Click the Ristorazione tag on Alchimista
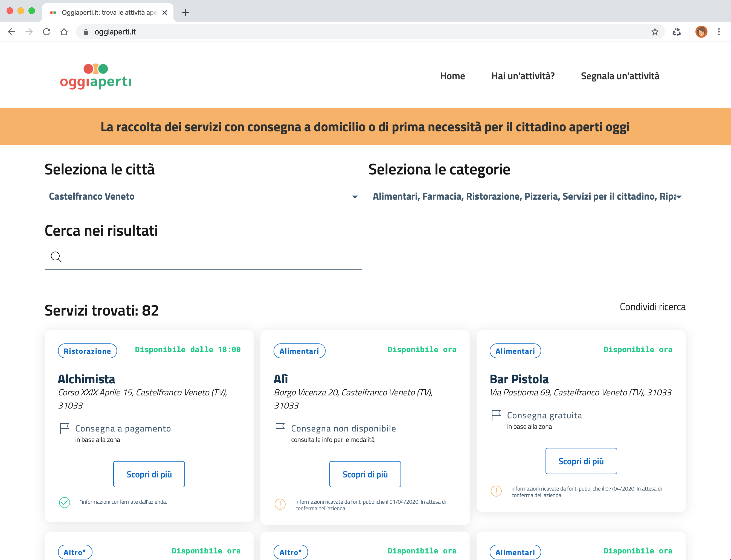 (87, 351)
